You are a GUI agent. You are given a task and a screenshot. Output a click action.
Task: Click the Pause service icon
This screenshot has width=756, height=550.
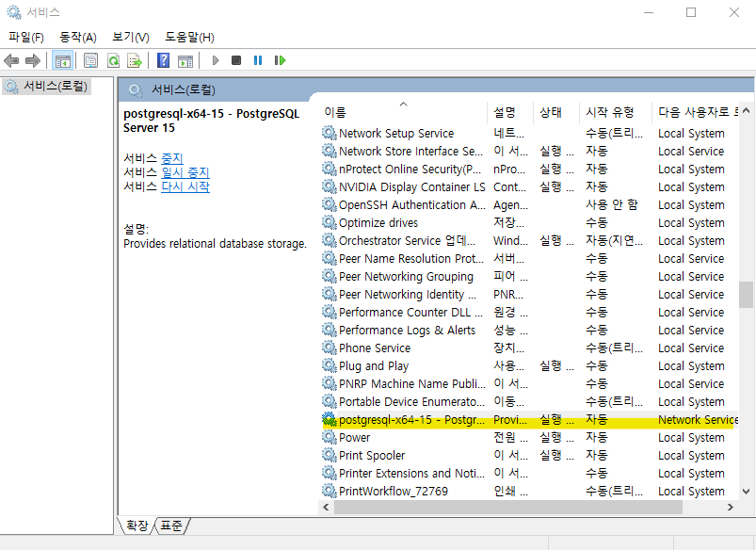[x=258, y=60]
